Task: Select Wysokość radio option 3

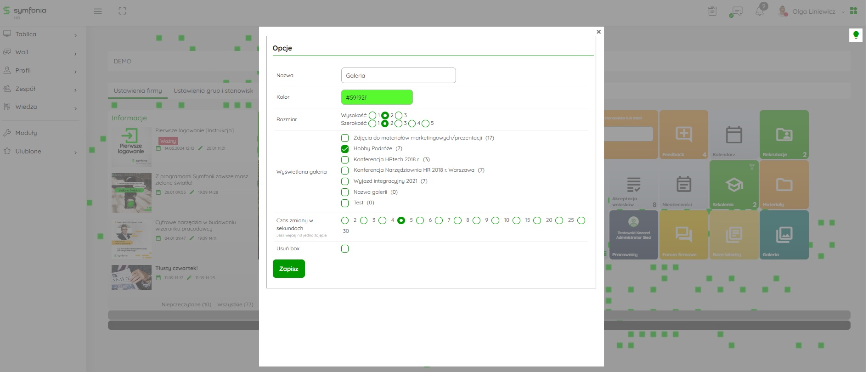Action: coord(399,116)
